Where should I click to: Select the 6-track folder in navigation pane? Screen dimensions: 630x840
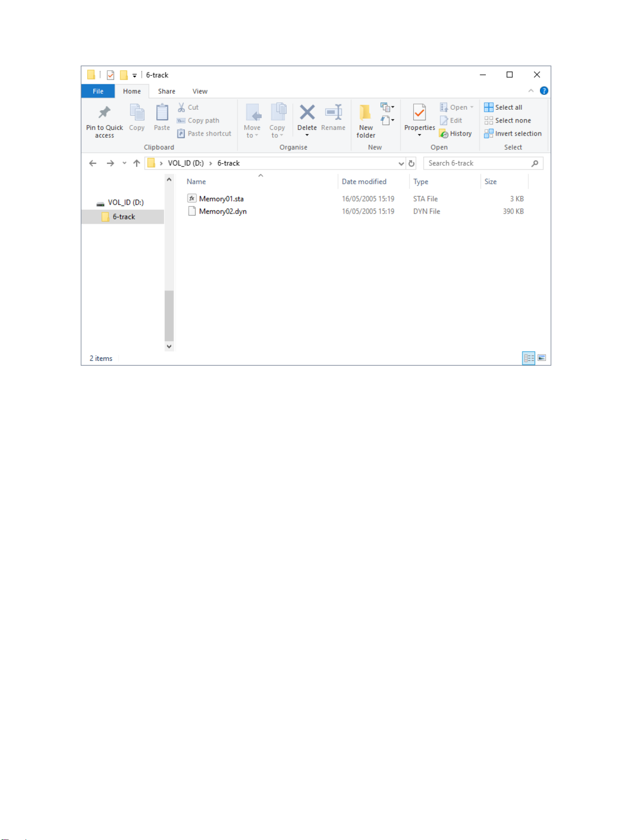(122, 217)
